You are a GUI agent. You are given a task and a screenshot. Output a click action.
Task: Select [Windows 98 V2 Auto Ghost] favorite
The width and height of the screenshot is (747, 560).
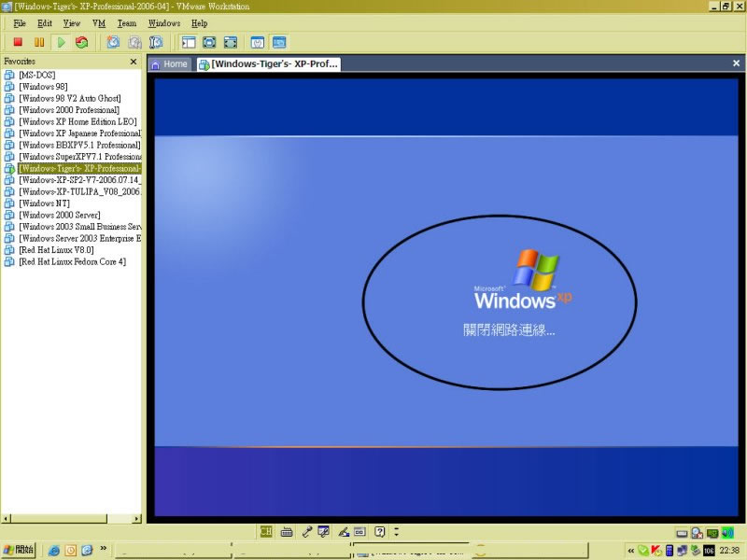(x=70, y=98)
